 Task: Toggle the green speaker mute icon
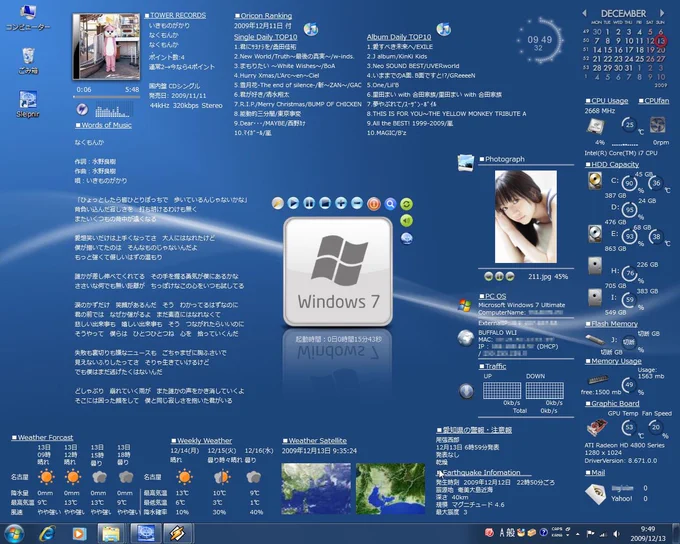406,221
